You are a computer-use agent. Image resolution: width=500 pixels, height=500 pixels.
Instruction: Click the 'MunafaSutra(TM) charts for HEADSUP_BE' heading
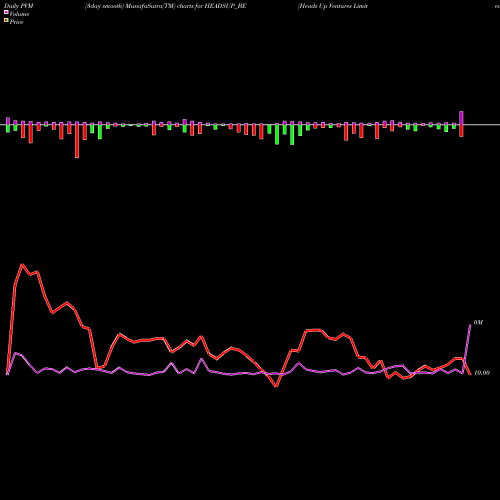point(186,6)
